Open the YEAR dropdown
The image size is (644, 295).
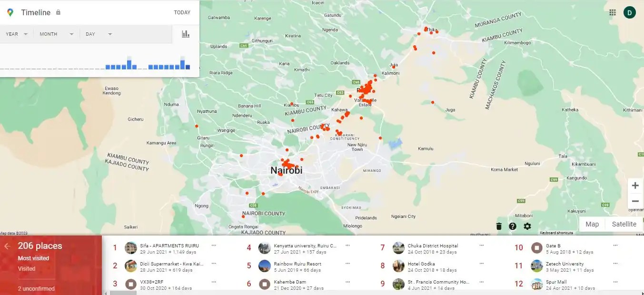tap(17, 34)
